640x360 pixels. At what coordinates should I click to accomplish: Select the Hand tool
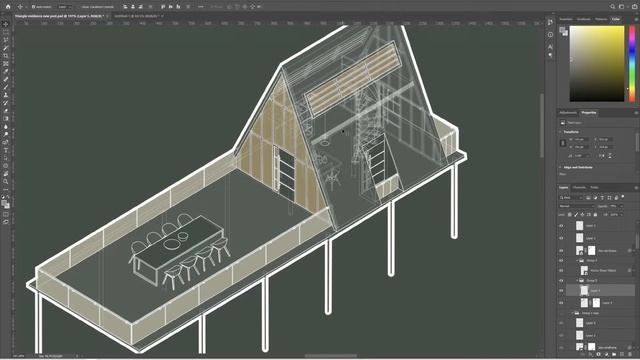(x=6, y=174)
